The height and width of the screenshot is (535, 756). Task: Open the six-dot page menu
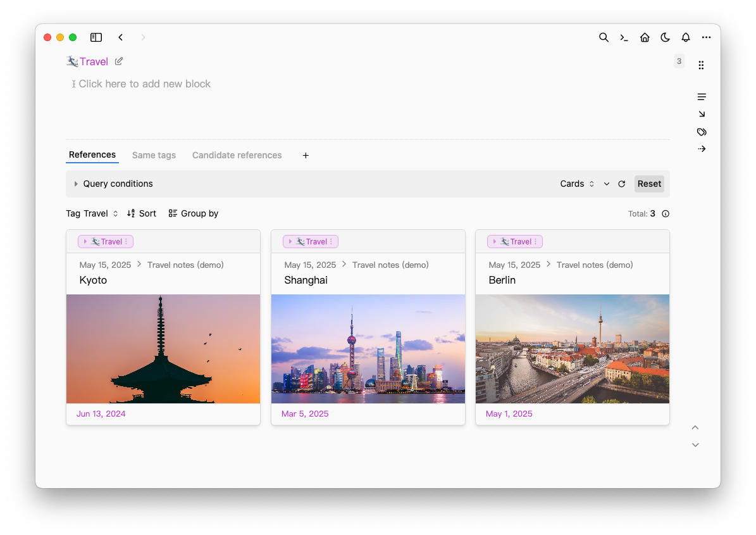tap(701, 65)
